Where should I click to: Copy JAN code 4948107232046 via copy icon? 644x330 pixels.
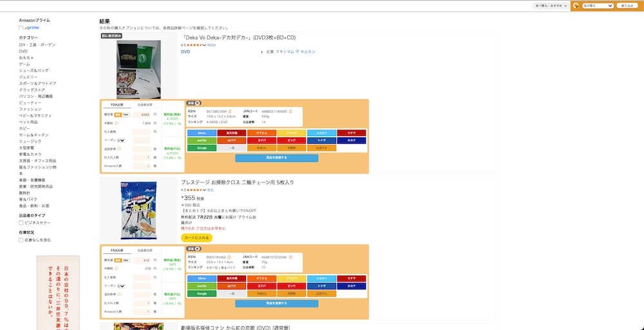[x=290, y=257]
